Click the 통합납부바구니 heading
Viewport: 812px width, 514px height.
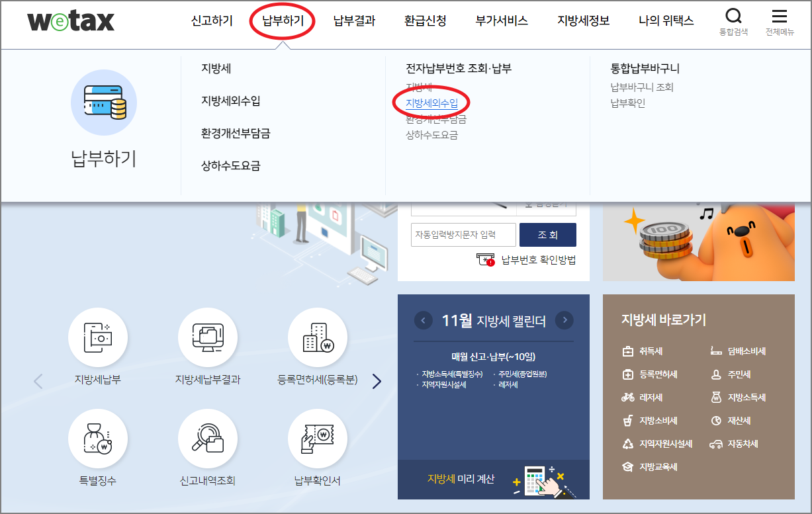645,68
